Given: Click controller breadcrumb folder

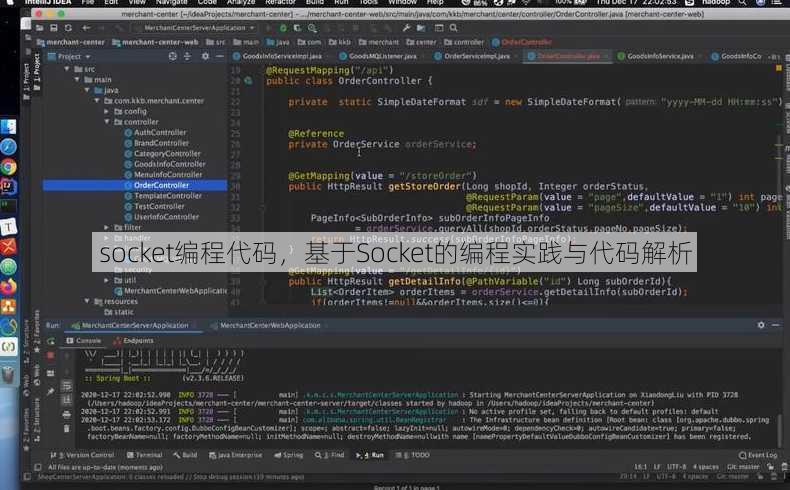Looking at the screenshot, I should (x=464, y=42).
